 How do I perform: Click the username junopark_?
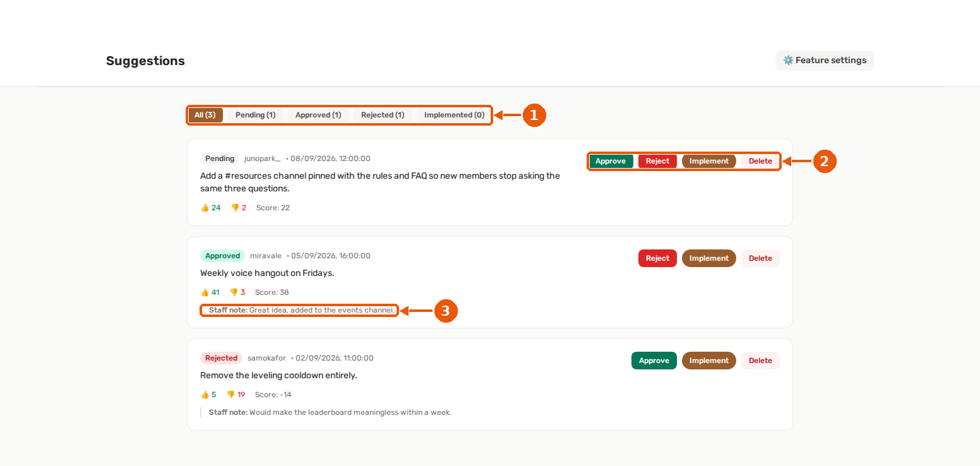(x=263, y=158)
